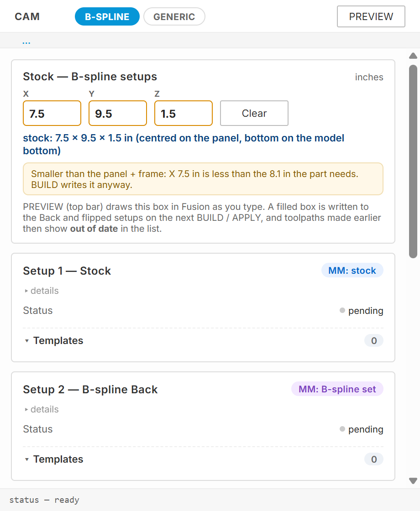Screen dimensions: 420x511
Task: Click the Setup 2 Templates count 0
Action: tap(374, 459)
